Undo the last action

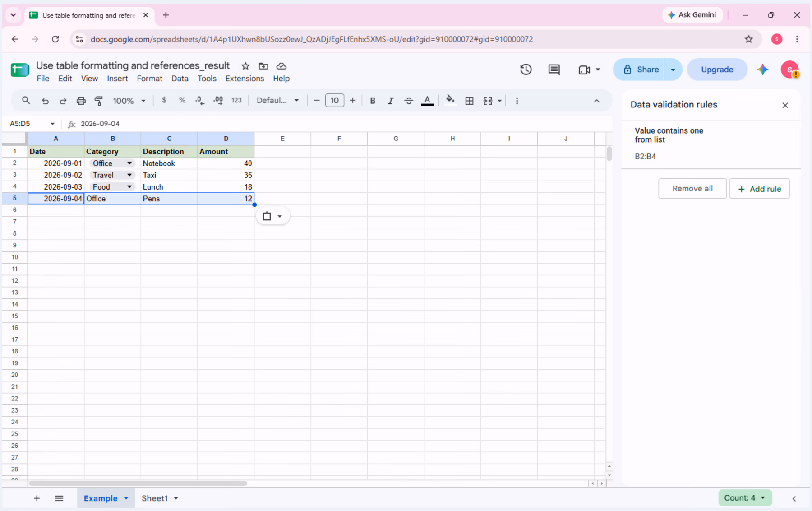tap(45, 101)
